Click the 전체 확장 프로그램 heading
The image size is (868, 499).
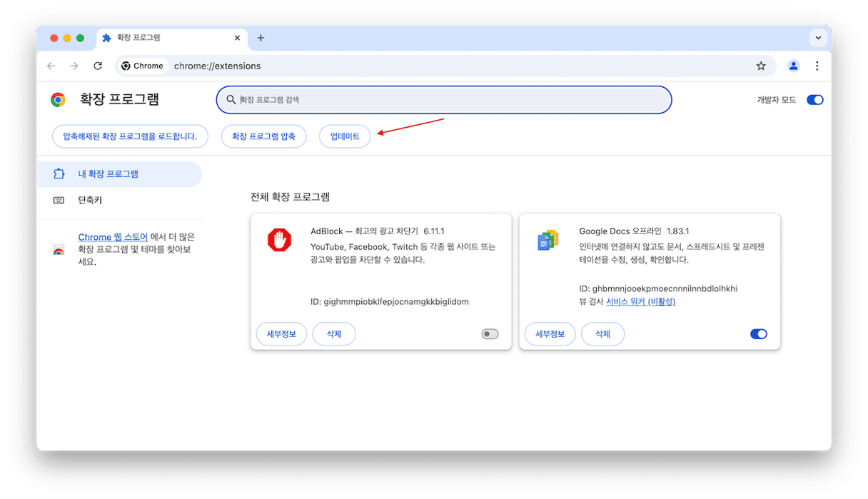point(291,197)
